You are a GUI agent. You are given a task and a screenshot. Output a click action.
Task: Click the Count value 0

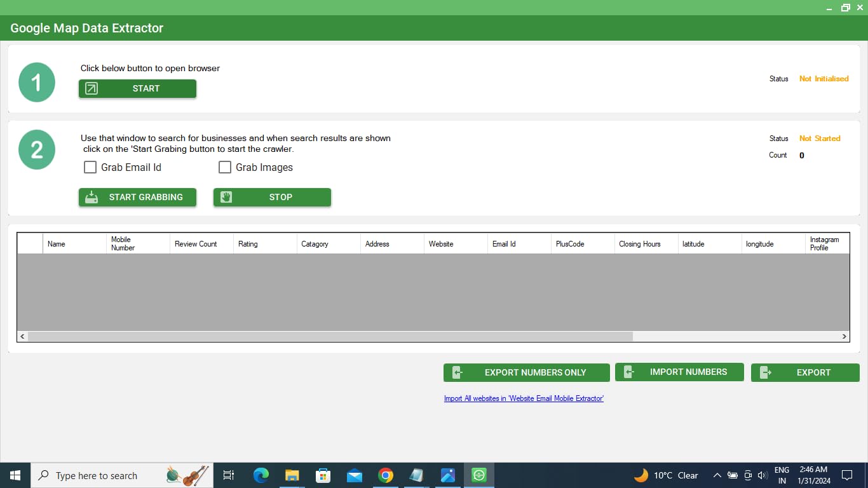[x=801, y=156]
